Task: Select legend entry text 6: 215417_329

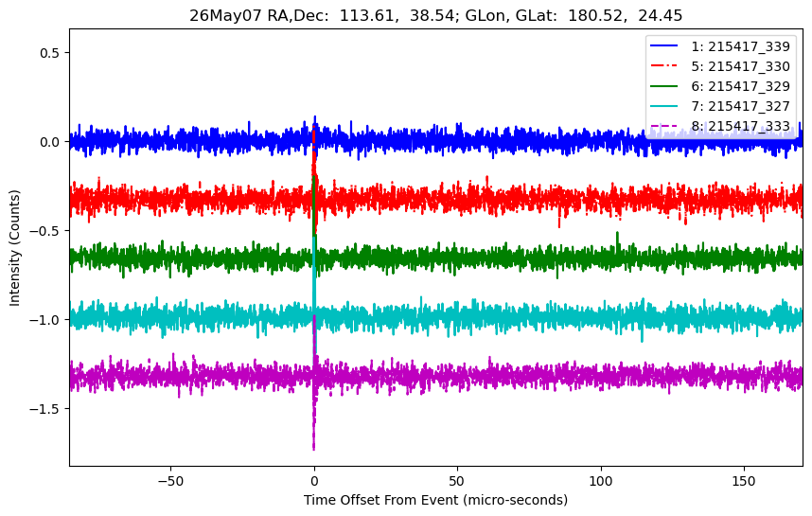Action: click(740, 86)
